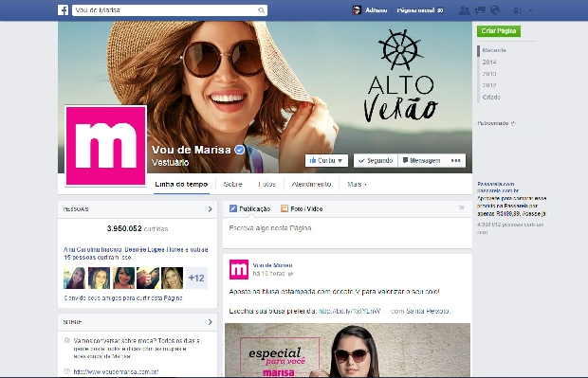
Task: Open the more options ellipsis button
Action: point(455,160)
